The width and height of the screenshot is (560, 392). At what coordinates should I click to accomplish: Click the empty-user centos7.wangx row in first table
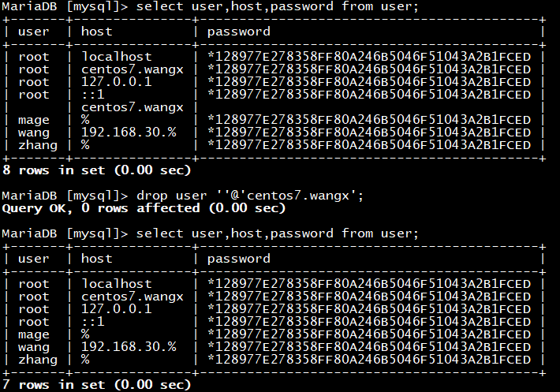coord(274,107)
